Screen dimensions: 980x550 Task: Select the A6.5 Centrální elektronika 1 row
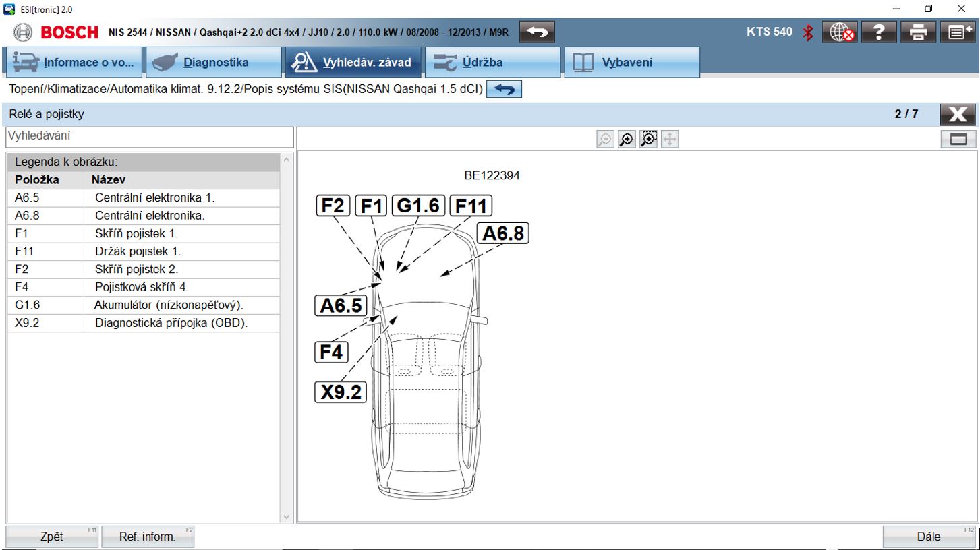pos(144,198)
